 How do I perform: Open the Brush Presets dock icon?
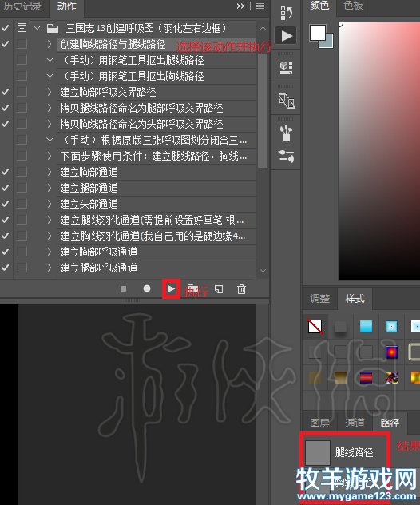286,133
